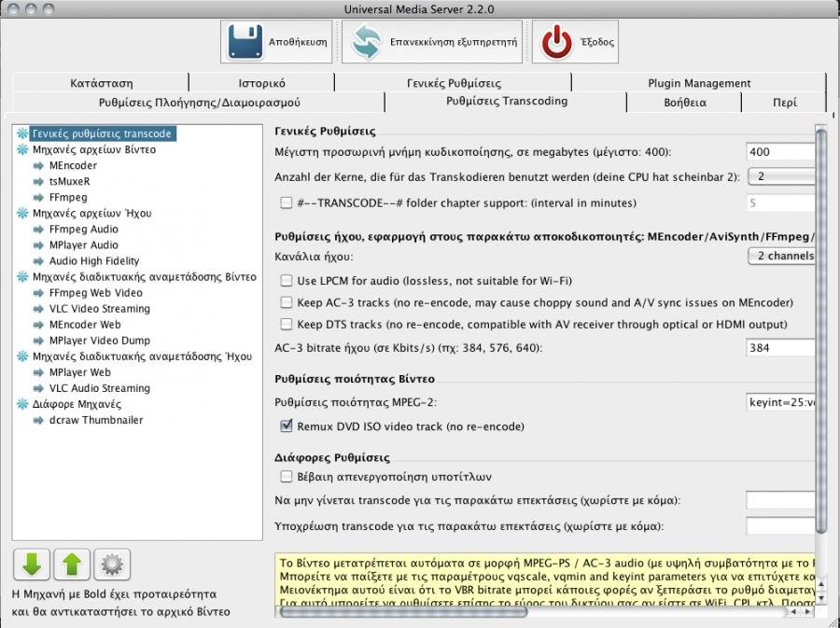
Task: Open the 2 channels audio dropdown
Action: [781, 256]
